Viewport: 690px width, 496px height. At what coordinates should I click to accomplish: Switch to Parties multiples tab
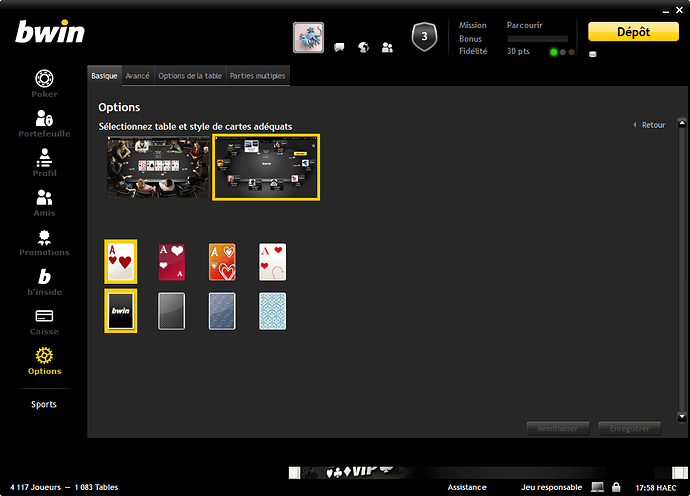(257, 76)
